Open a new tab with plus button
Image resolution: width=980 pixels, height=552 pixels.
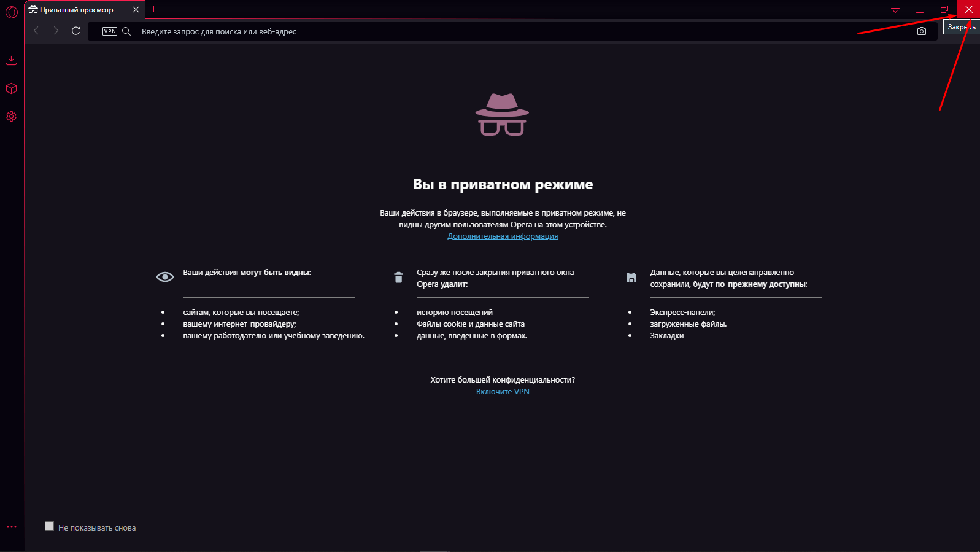tap(154, 9)
